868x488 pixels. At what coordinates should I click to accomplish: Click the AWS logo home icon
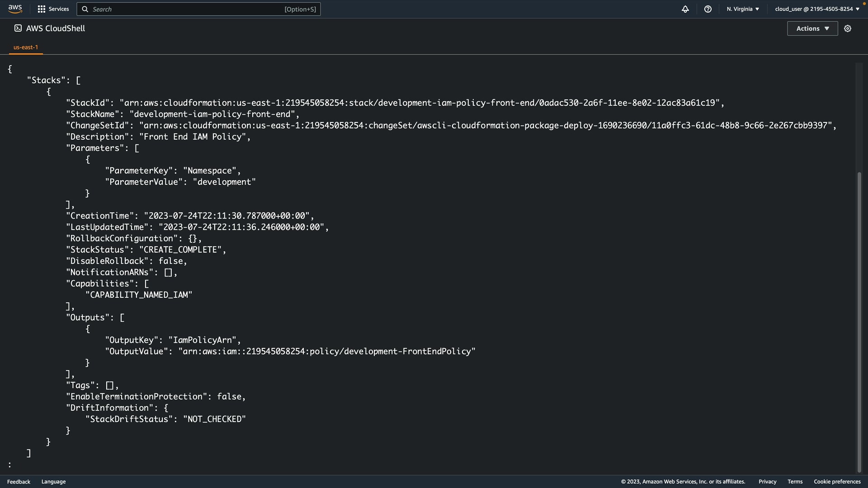[x=15, y=9]
